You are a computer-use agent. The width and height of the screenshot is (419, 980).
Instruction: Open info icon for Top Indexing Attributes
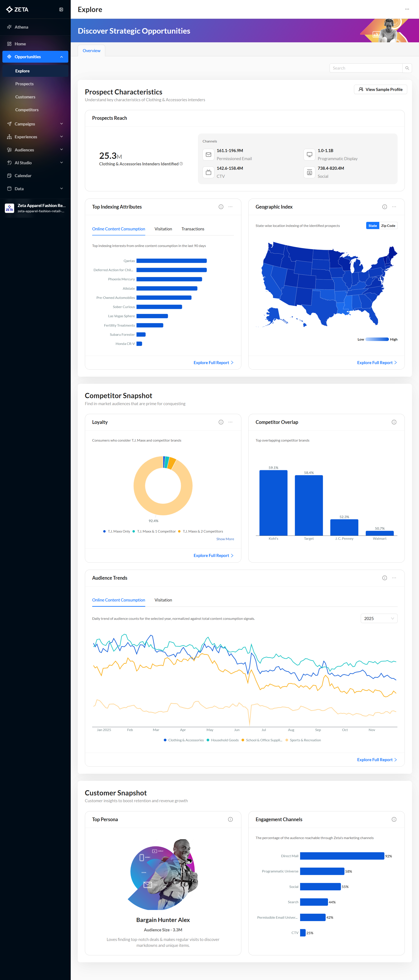(x=221, y=207)
